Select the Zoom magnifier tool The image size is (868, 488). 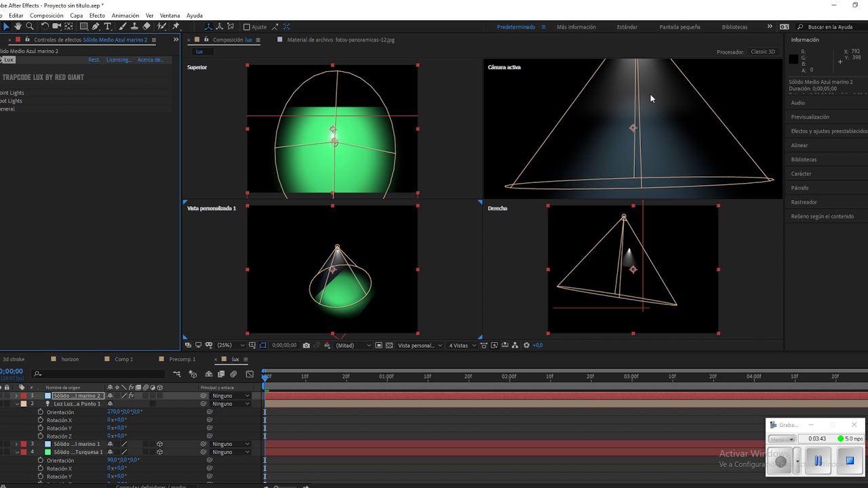click(30, 26)
